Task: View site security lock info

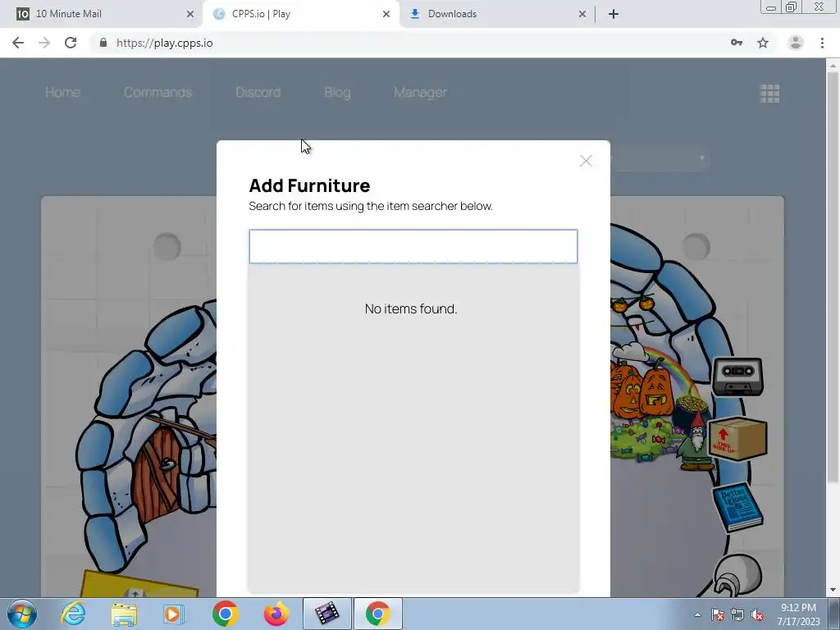Action: pyautogui.click(x=103, y=43)
